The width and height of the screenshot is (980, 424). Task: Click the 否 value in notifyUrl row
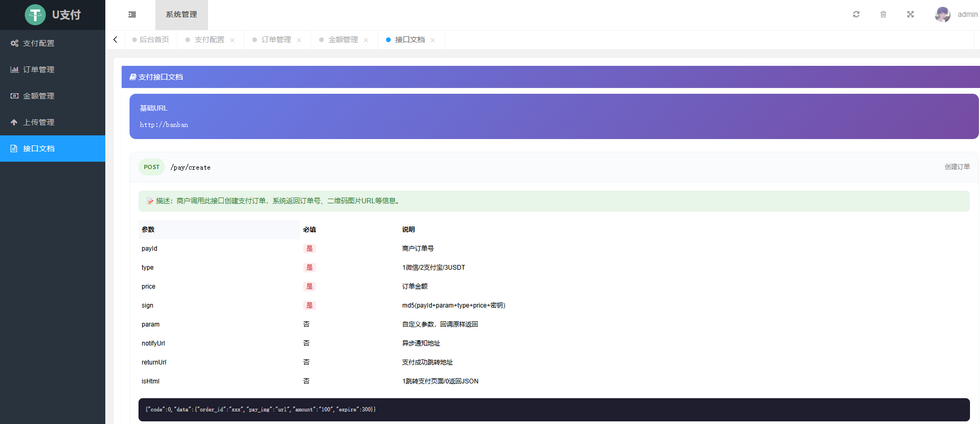[306, 343]
